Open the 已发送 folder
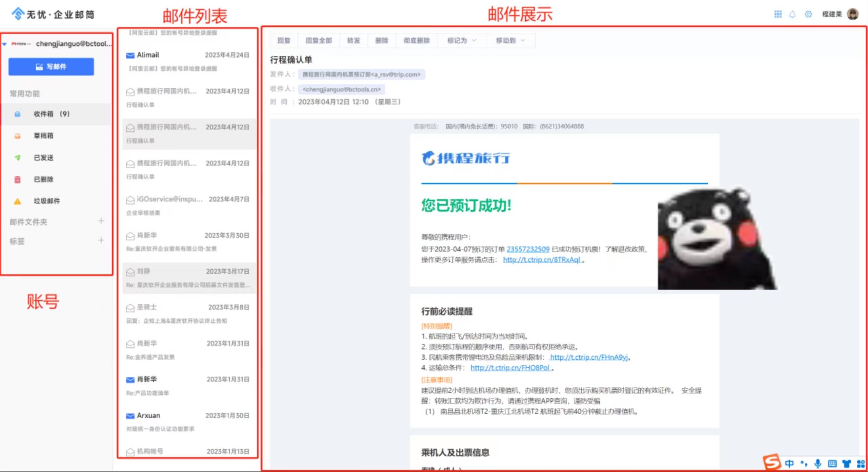This screenshot has height=472, width=868. click(x=56, y=157)
